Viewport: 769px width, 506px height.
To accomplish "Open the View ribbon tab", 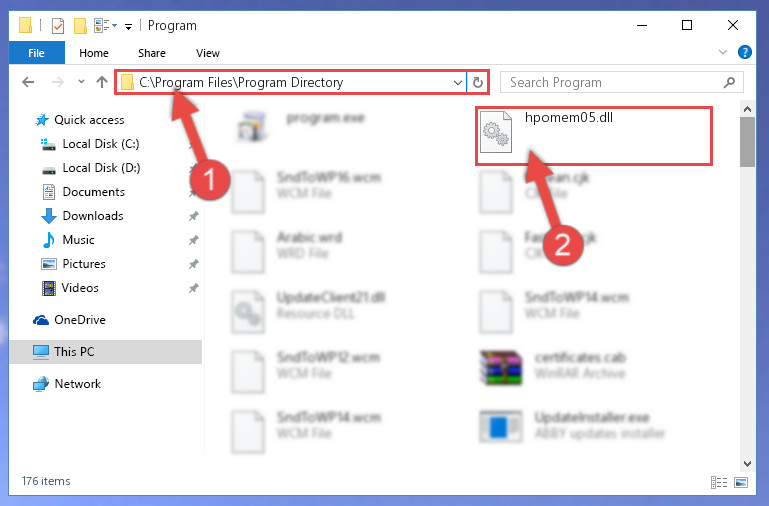I will pyautogui.click(x=207, y=53).
